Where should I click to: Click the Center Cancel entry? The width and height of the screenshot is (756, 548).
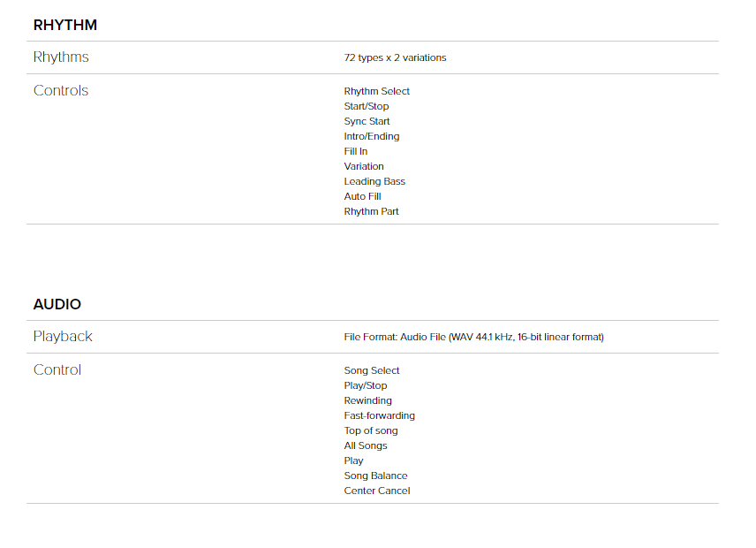pos(377,491)
